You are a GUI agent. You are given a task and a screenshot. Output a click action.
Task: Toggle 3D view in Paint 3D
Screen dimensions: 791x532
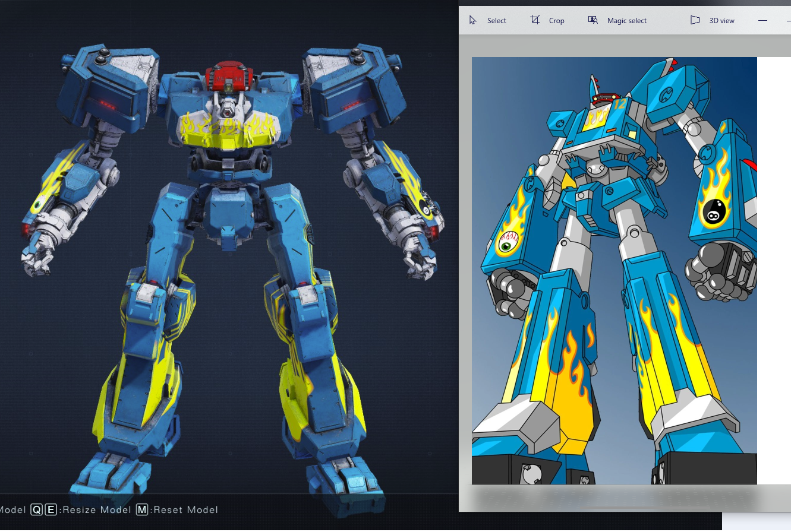[712, 21]
